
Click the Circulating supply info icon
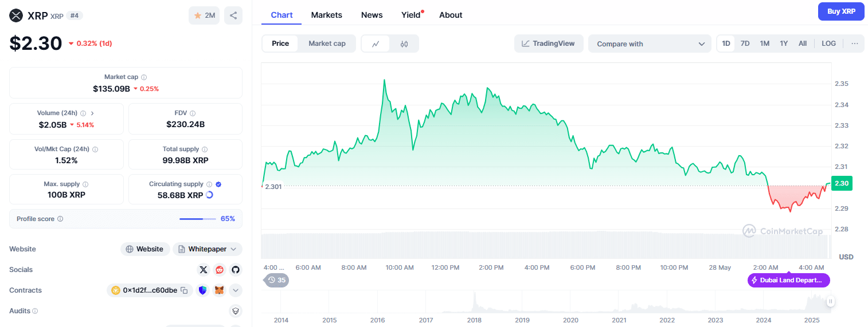point(209,184)
